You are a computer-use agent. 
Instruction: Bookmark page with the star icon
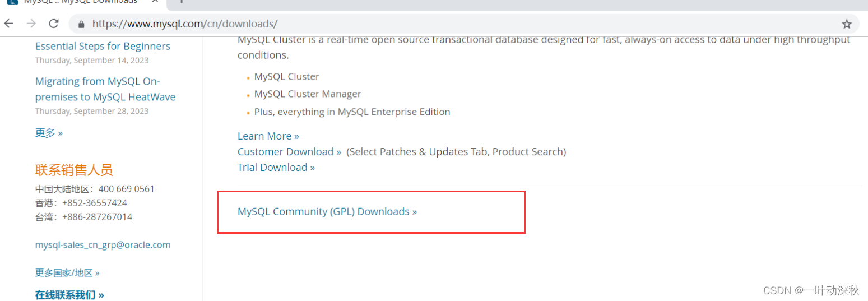[x=846, y=24]
